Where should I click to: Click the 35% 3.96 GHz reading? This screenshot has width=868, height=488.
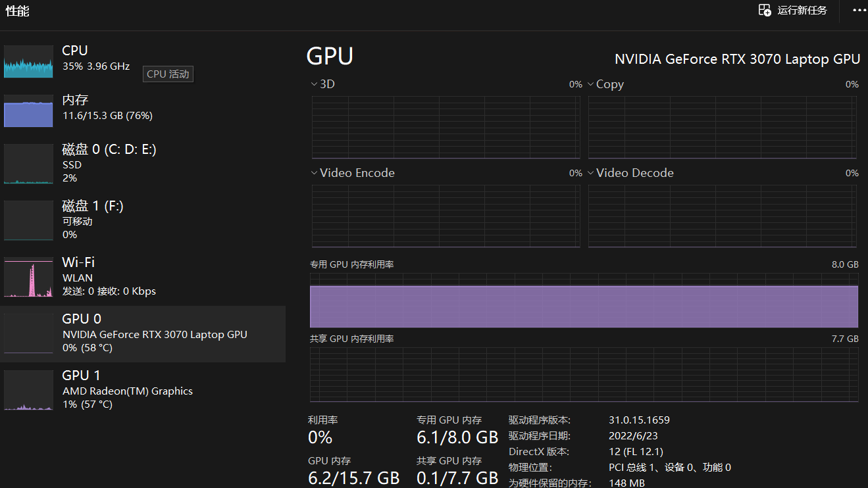[x=96, y=66]
